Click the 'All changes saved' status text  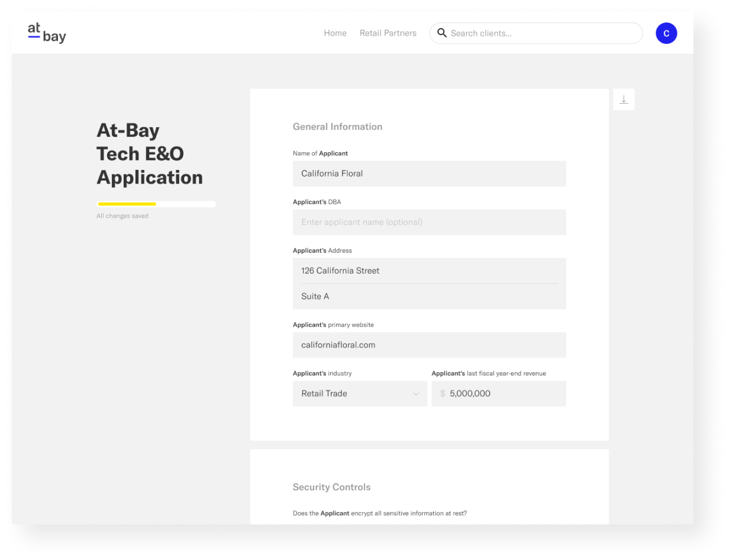coord(122,216)
